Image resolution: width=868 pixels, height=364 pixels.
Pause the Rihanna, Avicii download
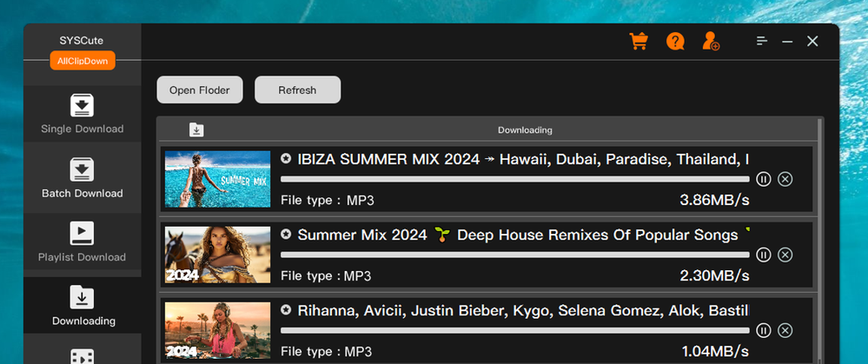[764, 330]
